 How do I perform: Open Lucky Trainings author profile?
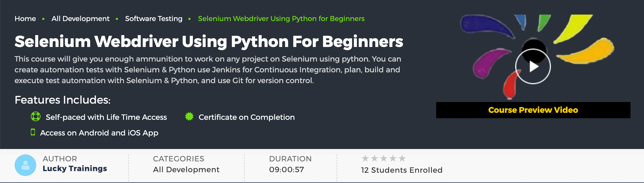point(75,168)
